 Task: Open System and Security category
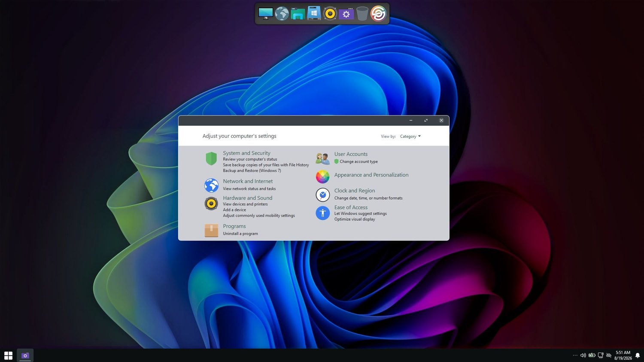(246, 153)
